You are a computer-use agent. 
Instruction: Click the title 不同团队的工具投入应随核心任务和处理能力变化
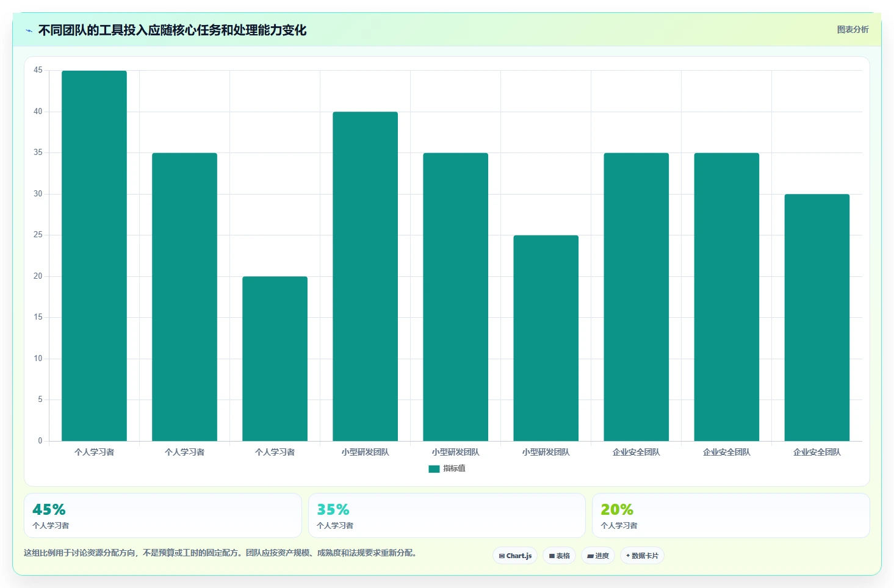coord(172,30)
